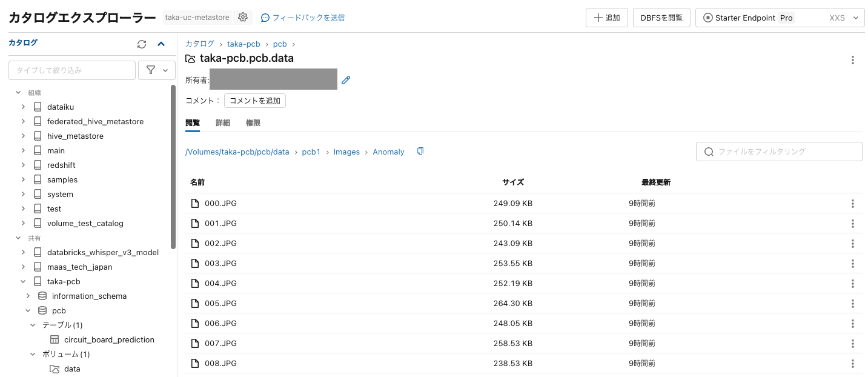Click the file filter search field
This screenshot has height=377, width=868.
[779, 151]
